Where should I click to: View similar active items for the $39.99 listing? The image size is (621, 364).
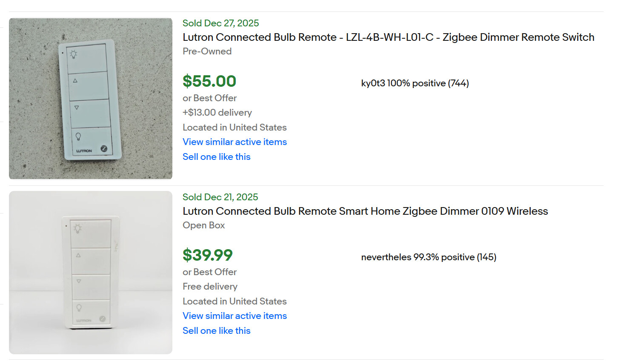235,316
